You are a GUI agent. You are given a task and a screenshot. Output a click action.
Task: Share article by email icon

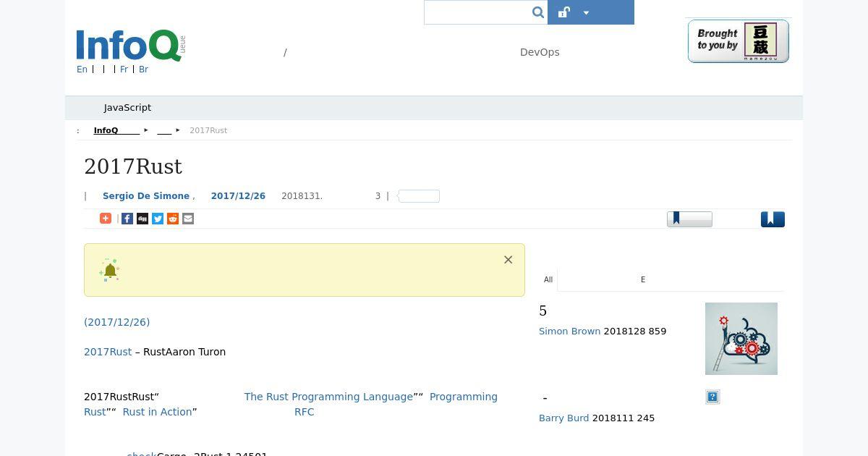[x=188, y=219]
